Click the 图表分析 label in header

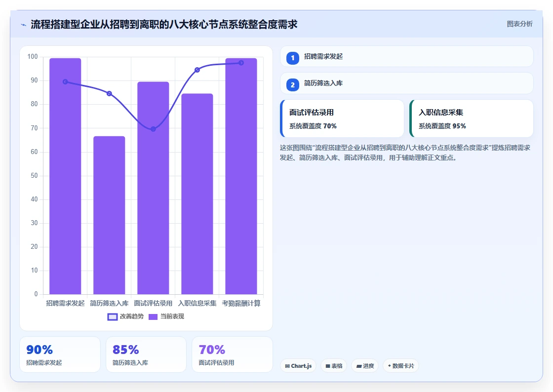(519, 24)
